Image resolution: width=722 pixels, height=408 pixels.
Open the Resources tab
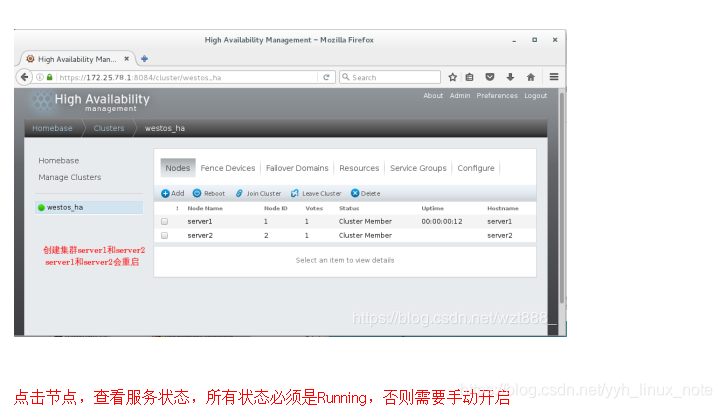pyautogui.click(x=359, y=168)
